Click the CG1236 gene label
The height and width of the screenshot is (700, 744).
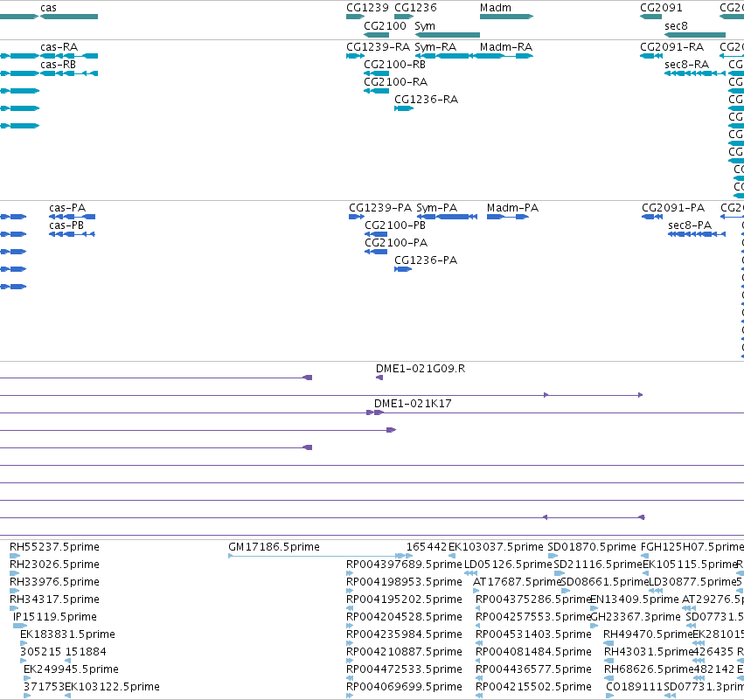[415, 8]
